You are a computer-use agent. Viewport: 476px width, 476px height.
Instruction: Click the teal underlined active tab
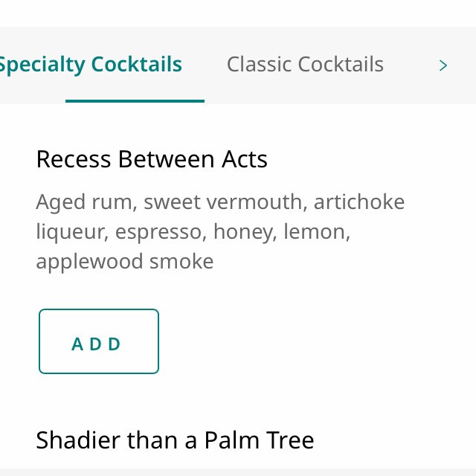click(91, 65)
